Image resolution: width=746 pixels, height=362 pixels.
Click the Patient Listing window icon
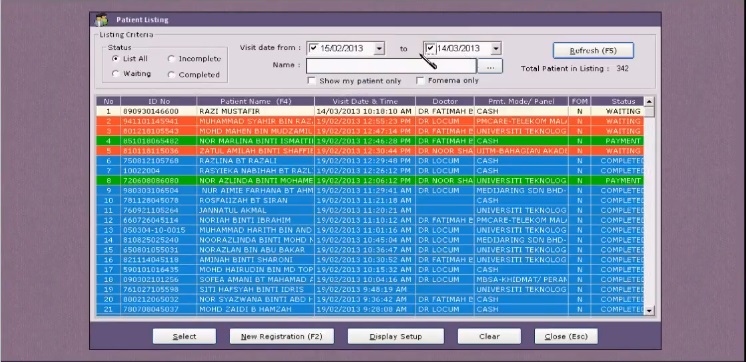coord(101,20)
